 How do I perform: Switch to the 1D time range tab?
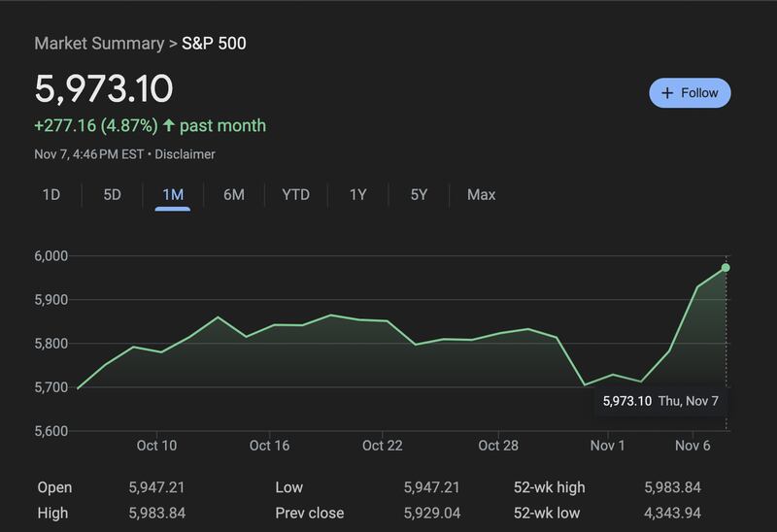click(51, 194)
